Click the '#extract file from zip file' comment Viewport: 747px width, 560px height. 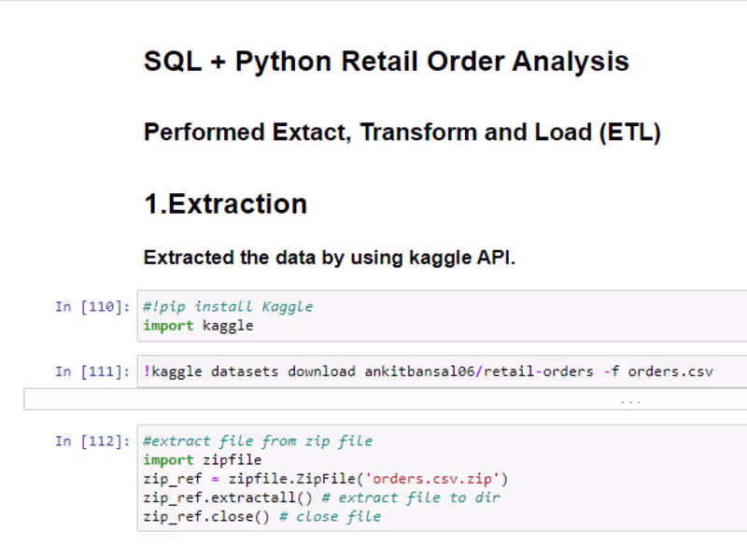click(x=258, y=441)
